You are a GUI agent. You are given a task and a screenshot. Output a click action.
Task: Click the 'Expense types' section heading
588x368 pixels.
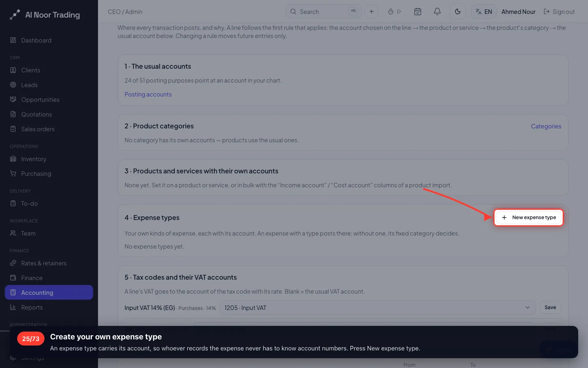152,218
